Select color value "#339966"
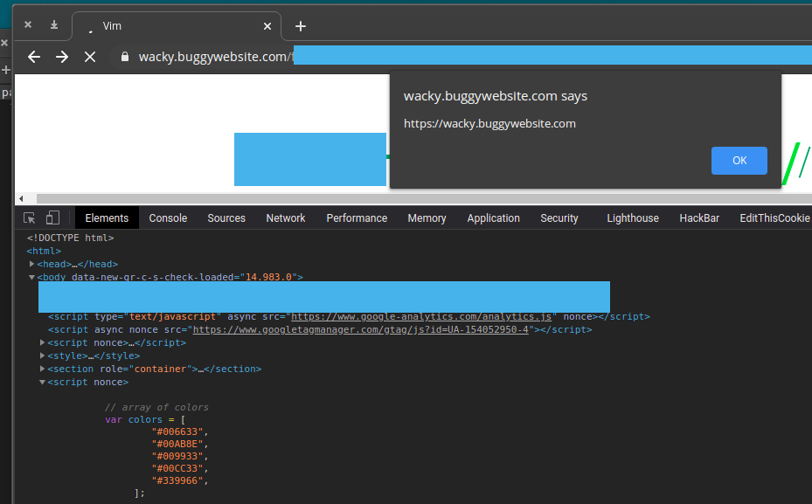 (x=177, y=480)
